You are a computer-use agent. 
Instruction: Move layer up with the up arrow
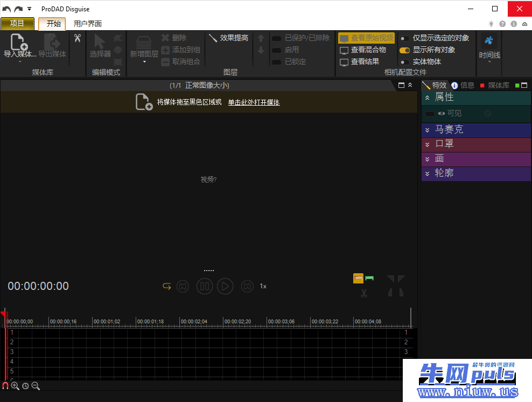[261, 38]
